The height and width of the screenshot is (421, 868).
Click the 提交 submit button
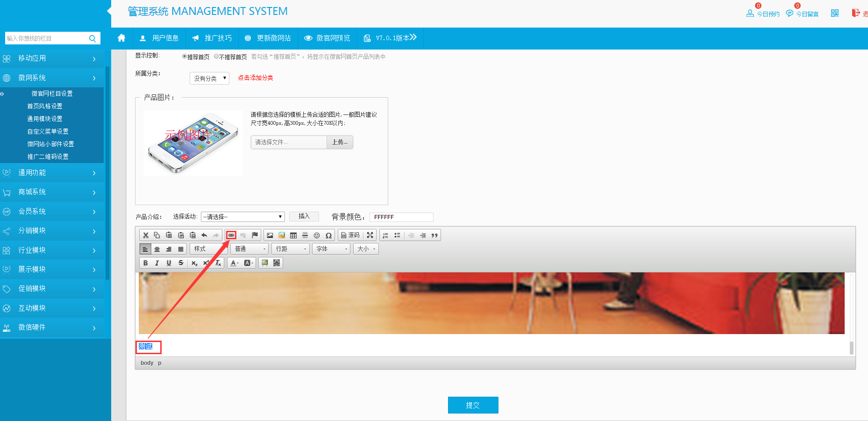tap(473, 405)
